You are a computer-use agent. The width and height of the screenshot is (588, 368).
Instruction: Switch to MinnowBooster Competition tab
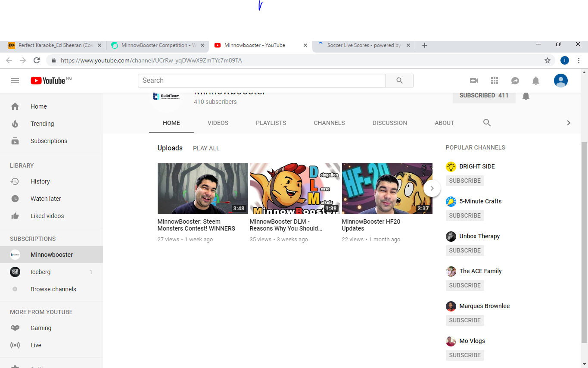tap(158, 45)
